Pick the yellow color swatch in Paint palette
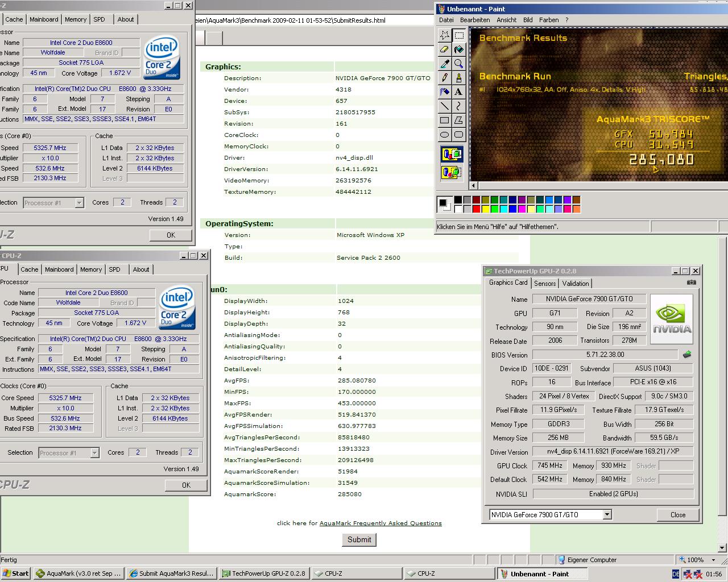The height and width of the screenshot is (582, 728). coord(485,209)
